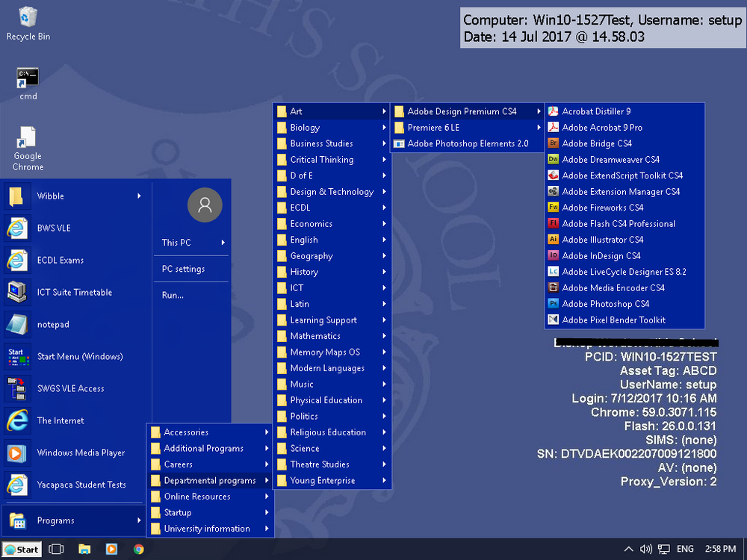Open ICT Suite Timetable icon
This screenshot has width=747, height=560.
pyautogui.click(x=17, y=293)
